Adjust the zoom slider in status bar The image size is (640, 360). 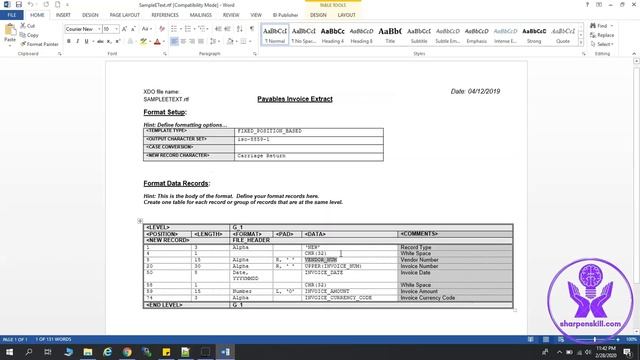coord(595,340)
